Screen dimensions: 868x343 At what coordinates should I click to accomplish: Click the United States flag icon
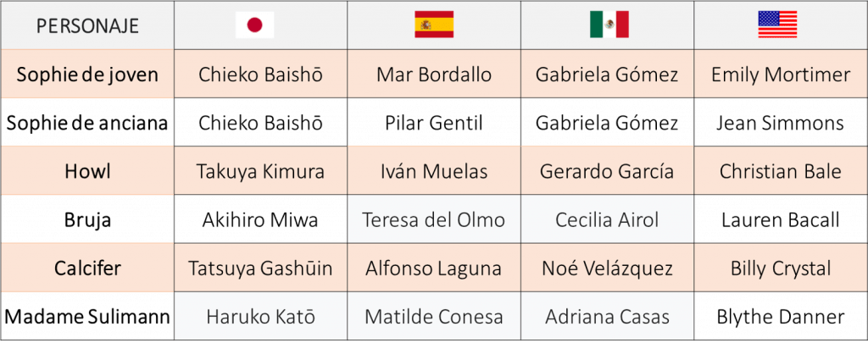click(778, 25)
